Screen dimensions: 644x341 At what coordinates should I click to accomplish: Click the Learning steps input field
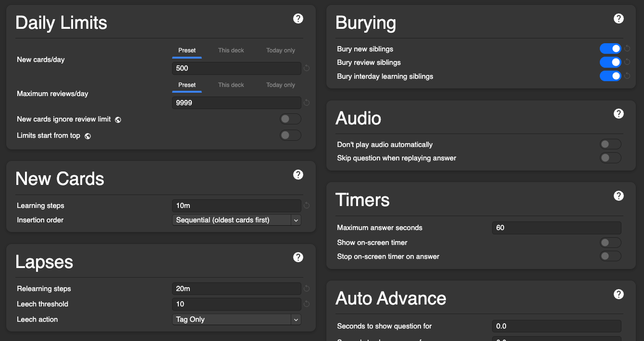point(236,206)
